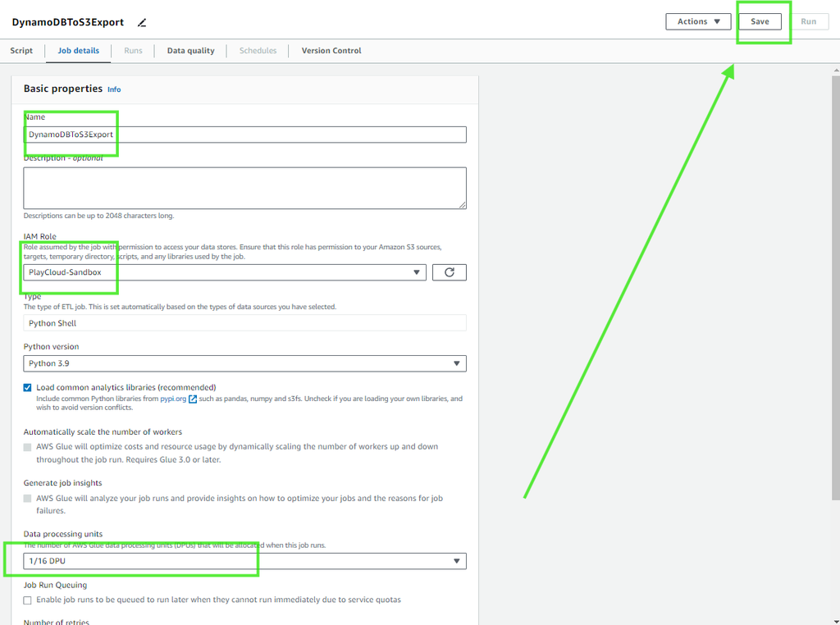Open the Data processing units dropdown

coord(244,561)
